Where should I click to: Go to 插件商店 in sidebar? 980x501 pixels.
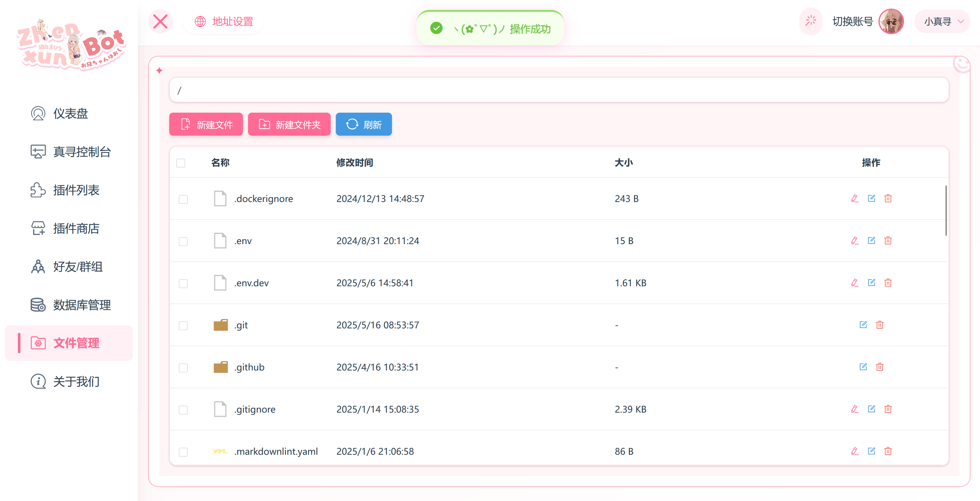click(76, 228)
